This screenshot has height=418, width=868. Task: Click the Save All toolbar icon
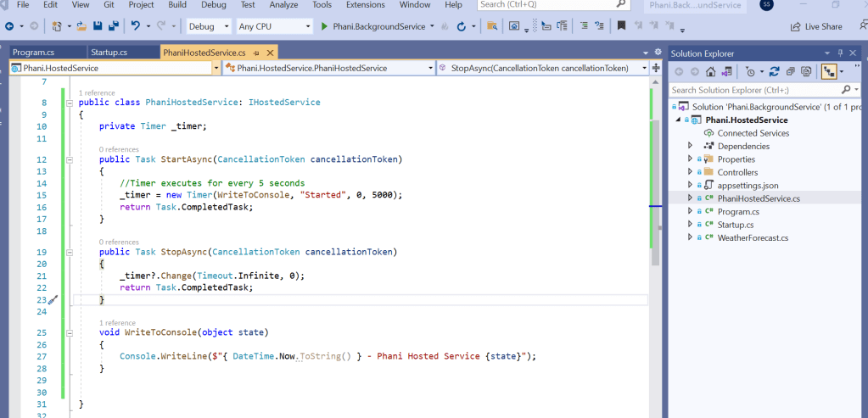[112, 26]
